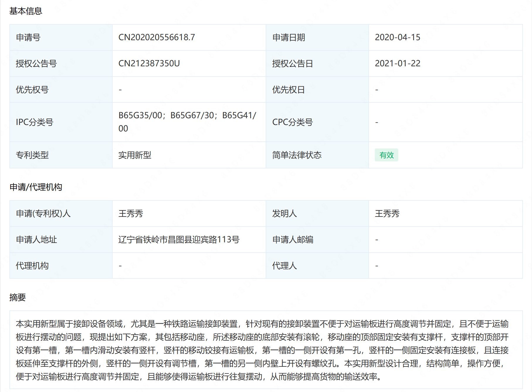Screen dimensions: 532x392
Task: Click the 代理人 label cell
Action: [317, 266]
